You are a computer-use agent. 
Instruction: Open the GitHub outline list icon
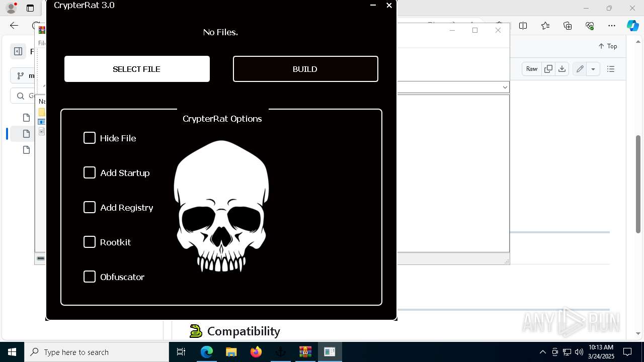point(611,69)
